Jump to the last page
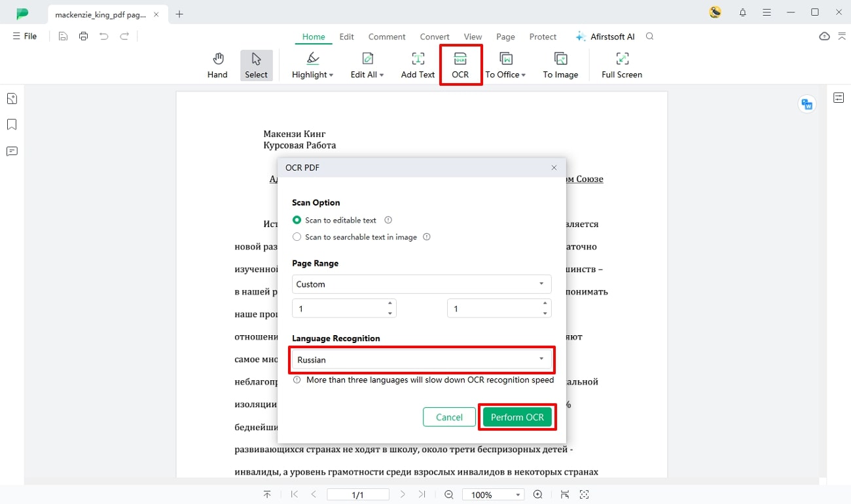The height and width of the screenshot is (504, 851). coord(422,495)
